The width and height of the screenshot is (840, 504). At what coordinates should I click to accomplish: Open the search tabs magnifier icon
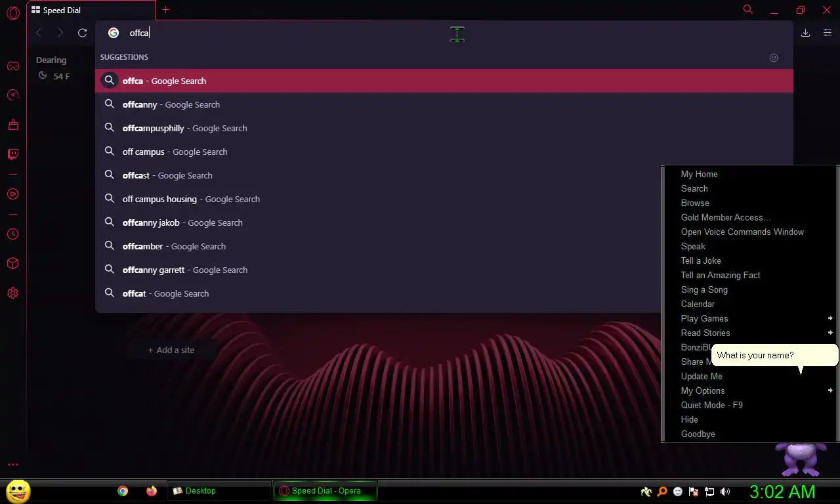click(747, 10)
